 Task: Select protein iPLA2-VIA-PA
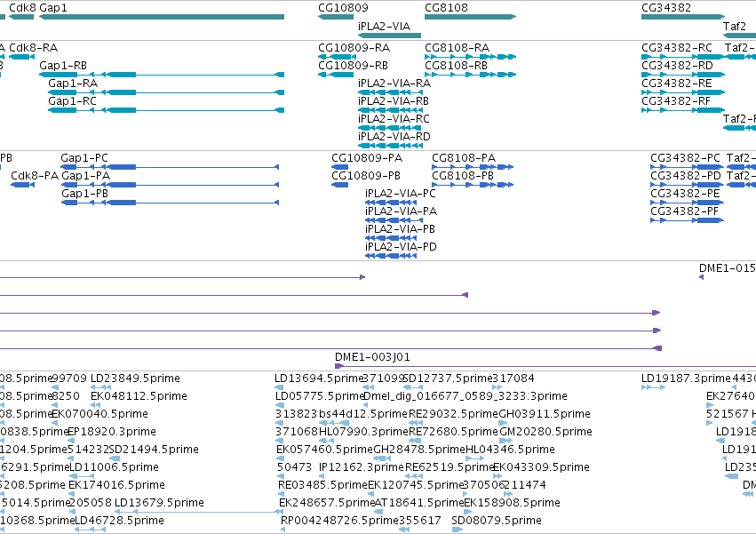tap(394, 220)
